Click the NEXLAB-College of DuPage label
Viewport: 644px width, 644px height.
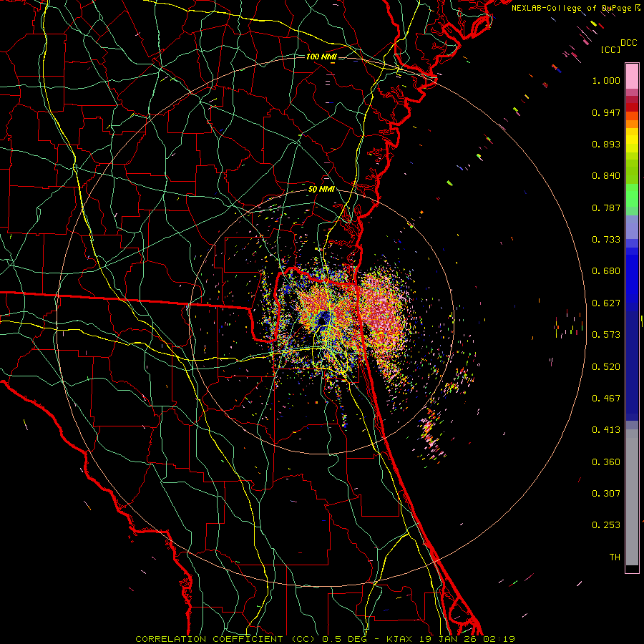[572, 8]
